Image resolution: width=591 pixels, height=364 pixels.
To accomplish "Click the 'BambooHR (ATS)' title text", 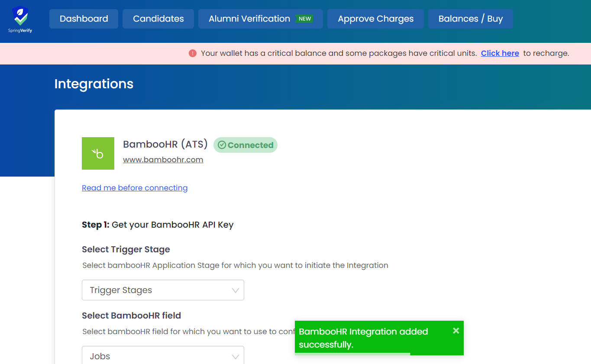I will pos(165,144).
